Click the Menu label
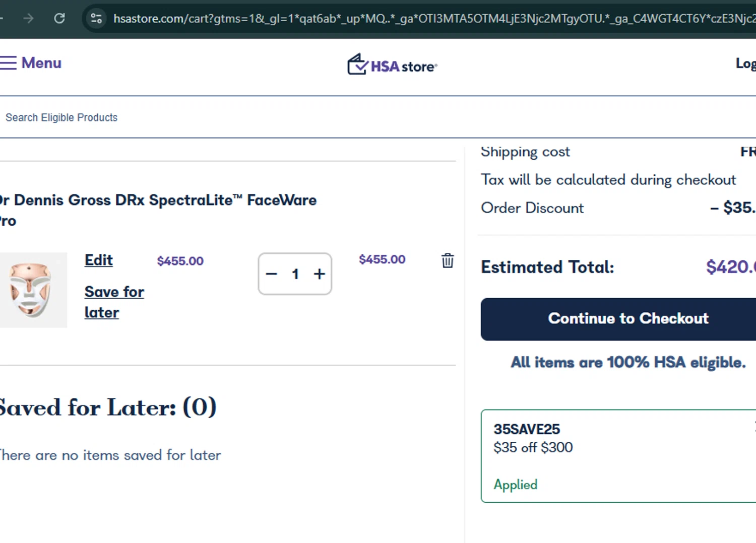The image size is (756, 543). click(x=41, y=63)
